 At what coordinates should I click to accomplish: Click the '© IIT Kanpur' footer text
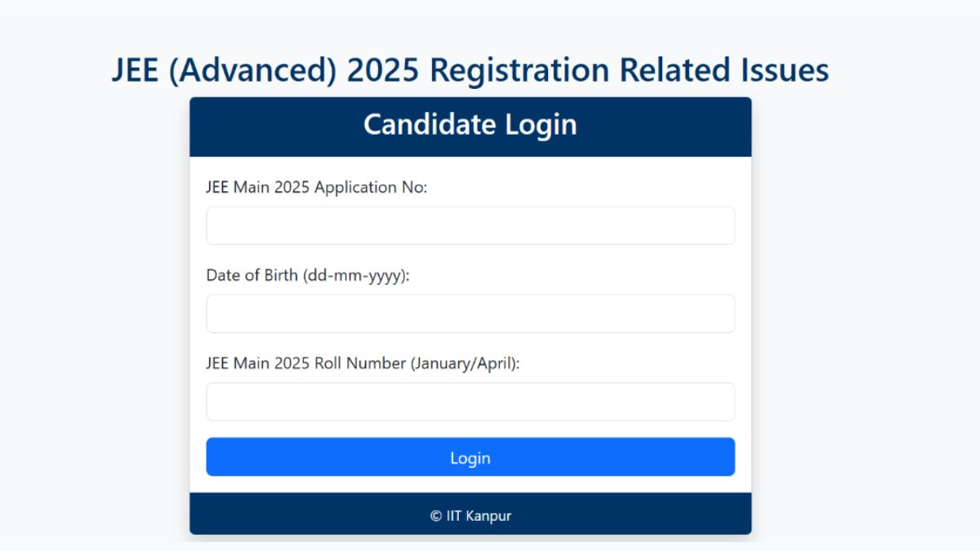[470, 516]
